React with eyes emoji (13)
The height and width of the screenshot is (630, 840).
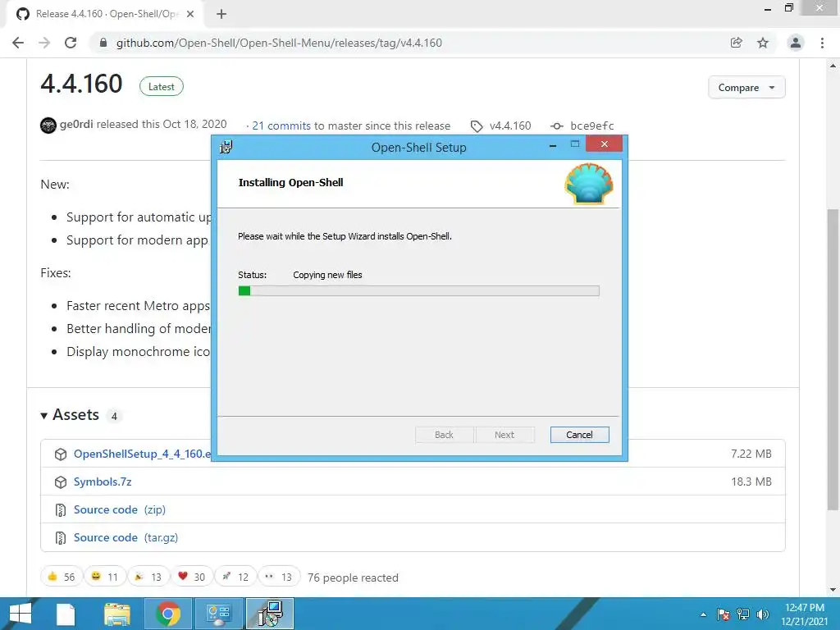pyautogui.click(x=279, y=577)
